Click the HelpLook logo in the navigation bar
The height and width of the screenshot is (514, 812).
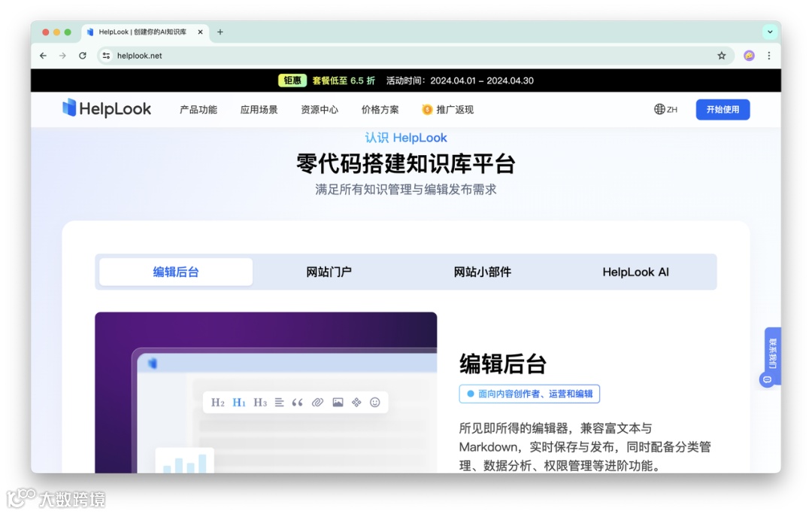tap(107, 109)
